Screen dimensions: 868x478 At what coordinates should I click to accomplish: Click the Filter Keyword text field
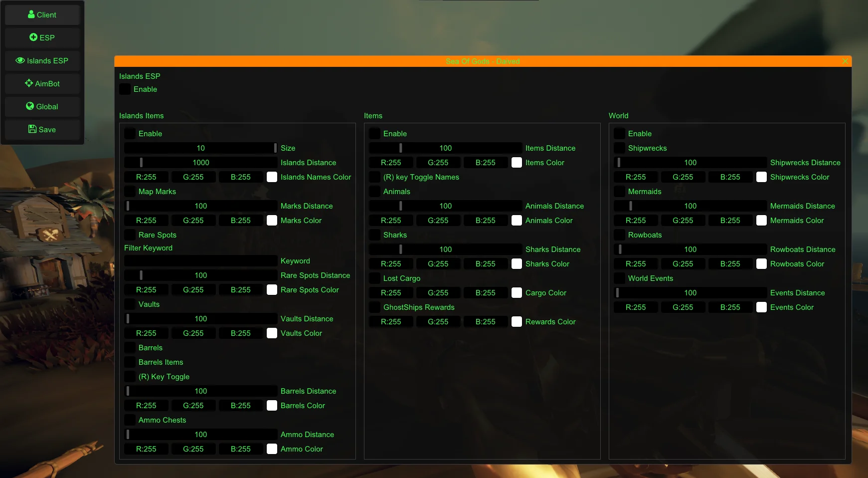[x=200, y=261]
